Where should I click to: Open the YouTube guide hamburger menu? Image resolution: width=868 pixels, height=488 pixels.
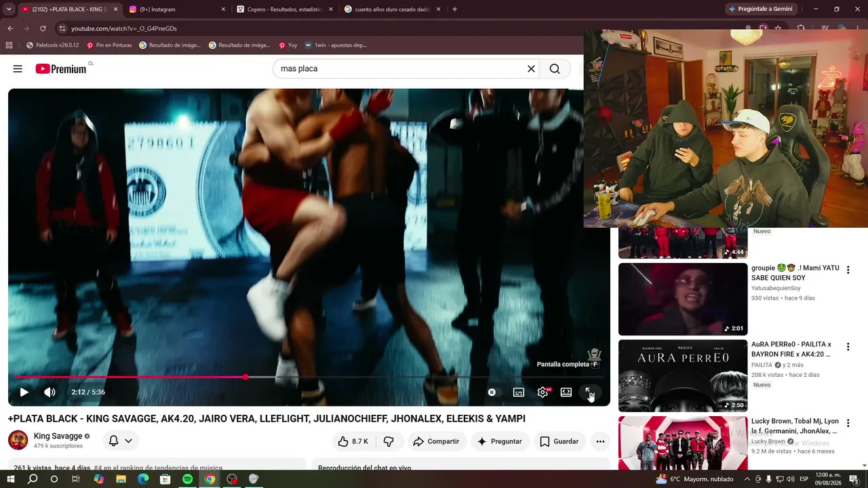(x=18, y=68)
